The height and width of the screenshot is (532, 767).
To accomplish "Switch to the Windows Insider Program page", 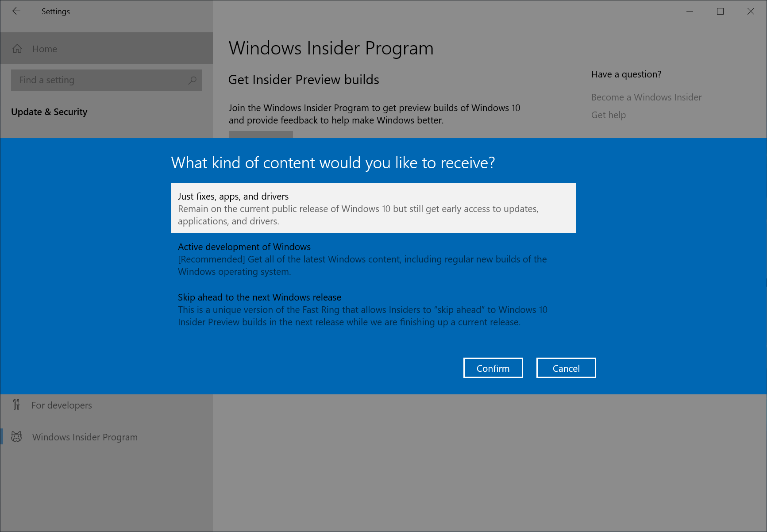I will (85, 436).
